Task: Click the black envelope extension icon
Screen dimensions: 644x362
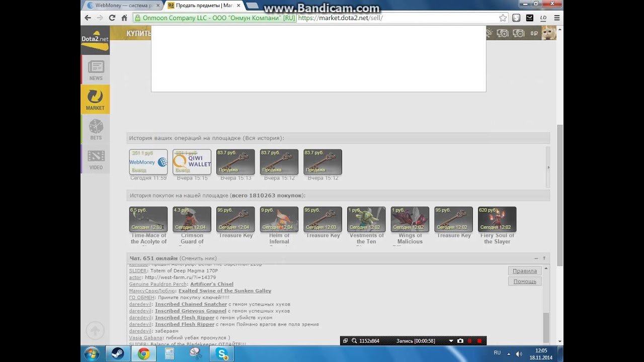Action: 530,18
